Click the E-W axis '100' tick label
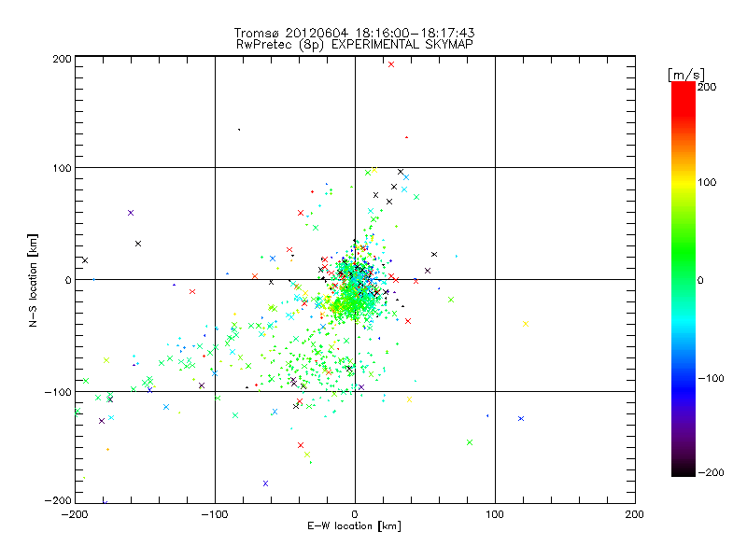This screenshot has height=560, width=747. point(495,514)
